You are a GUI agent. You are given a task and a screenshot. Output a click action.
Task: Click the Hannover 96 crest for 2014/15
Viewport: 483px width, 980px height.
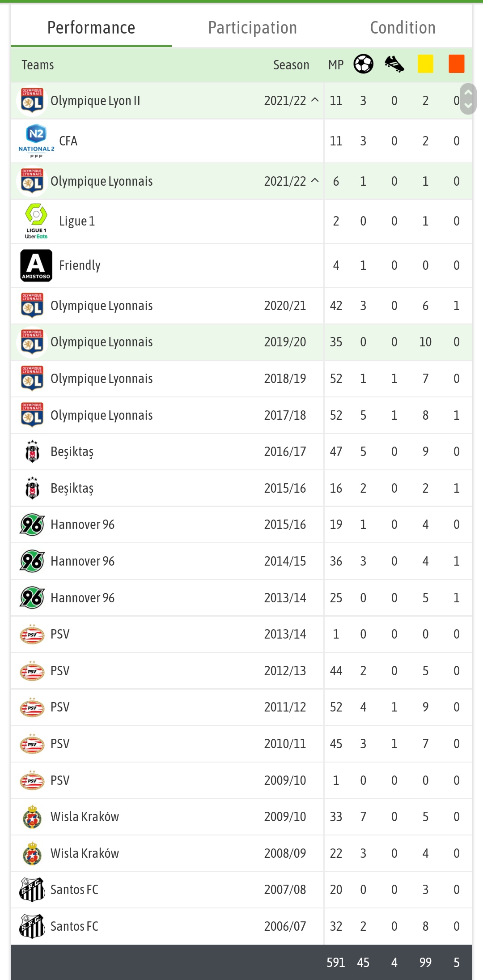click(32, 561)
